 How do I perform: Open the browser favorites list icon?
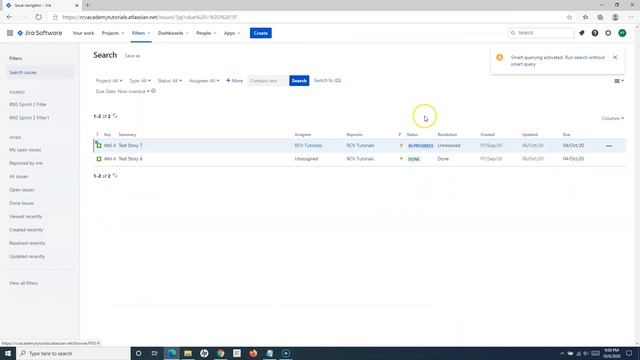[x=585, y=17]
